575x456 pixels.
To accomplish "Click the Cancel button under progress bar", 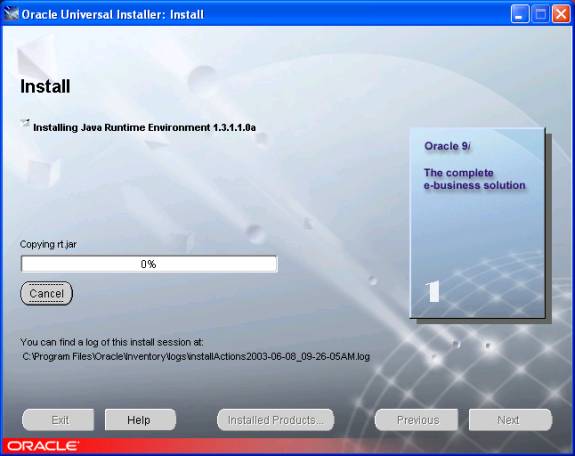I will pos(47,293).
